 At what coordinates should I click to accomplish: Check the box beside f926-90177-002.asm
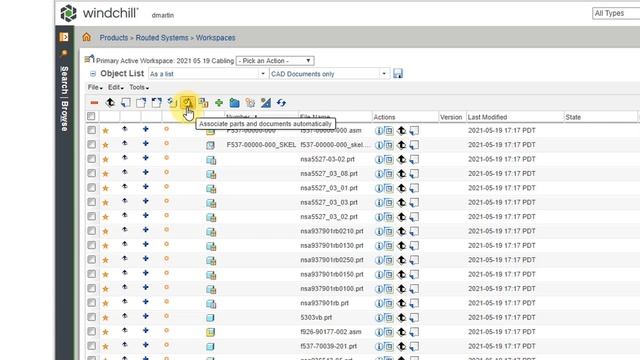(91, 331)
